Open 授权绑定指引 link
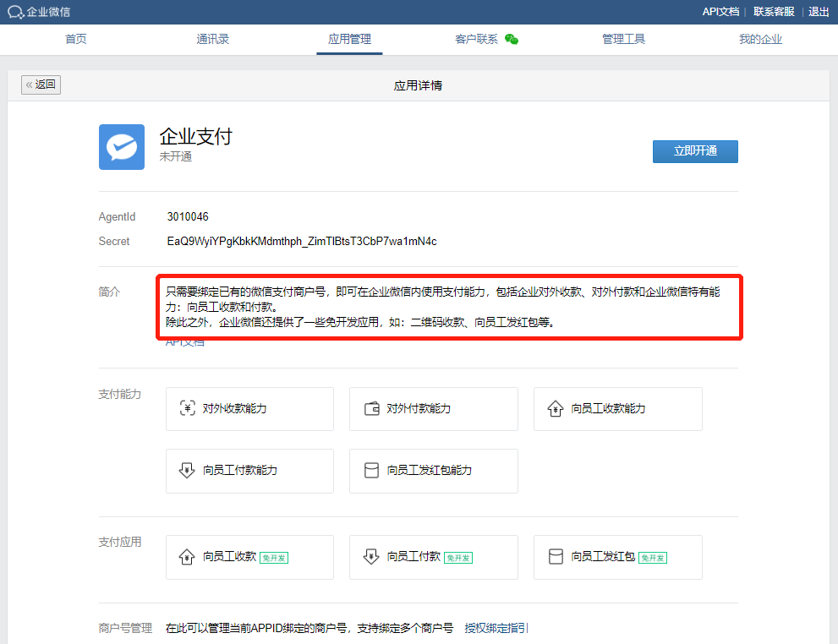 (x=496, y=628)
